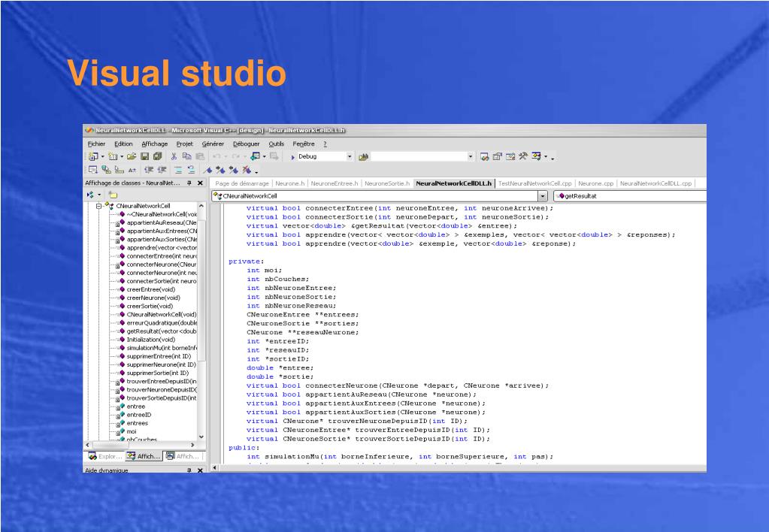The height and width of the screenshot is (532, 769).
Task: Click the Save All icon
Action: coord(157,156)
